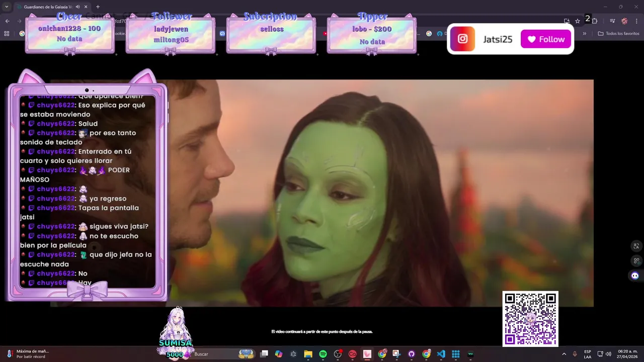The height and width of the screenshot is (362, 644).
Task: Click the volume speaker tray icon
Action: coord(608,354)
